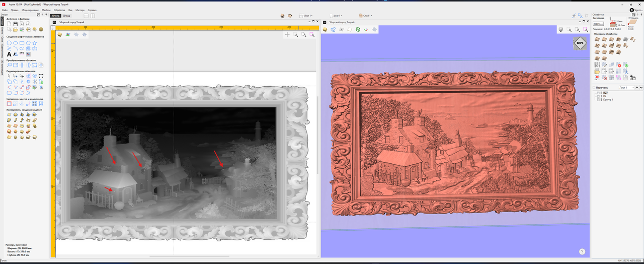Click the toolpath templates folder icon
Viewport: 644px width, 264px height.
click(x=596, y=71)
